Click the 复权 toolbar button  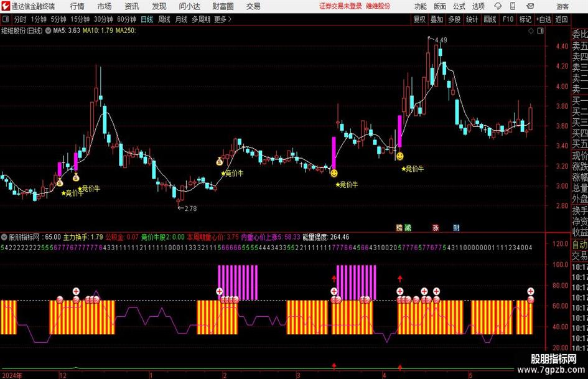(419, 19)
